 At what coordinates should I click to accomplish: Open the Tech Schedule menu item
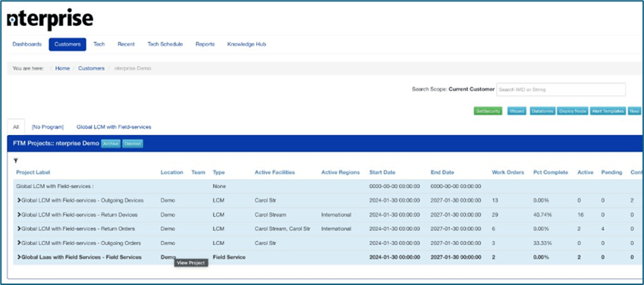point(165,45)
